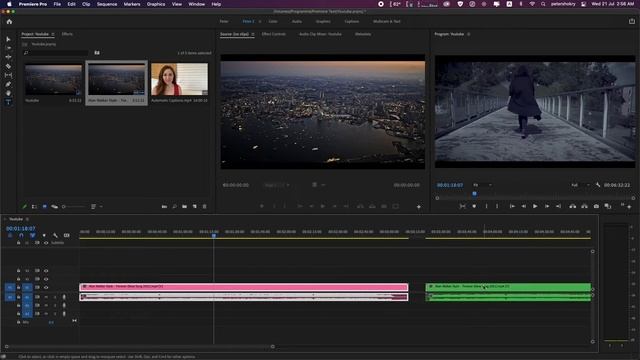This screenshot has height=360, width=640.
Task: Click Program monitor Add Marker icon
Action: pyautogui.click(x=474, y=207)
